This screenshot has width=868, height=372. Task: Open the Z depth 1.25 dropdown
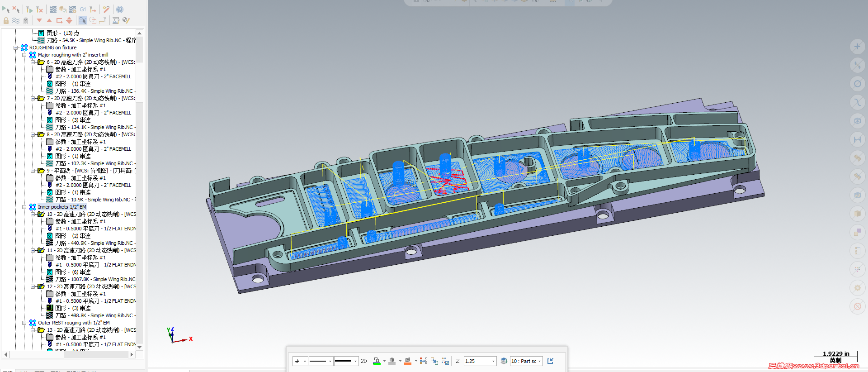click(493, 361)
